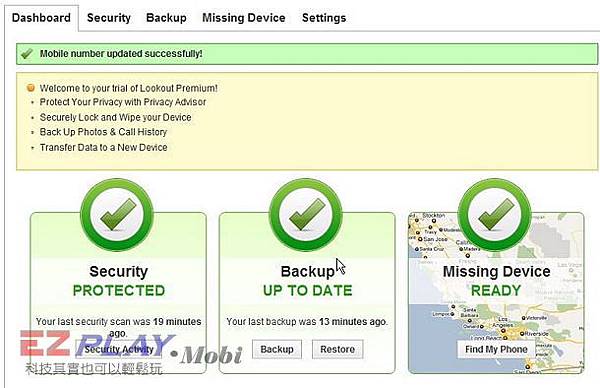Click 'Transfer Data to a New Device'
600x388 pixels.
(103, 147)
